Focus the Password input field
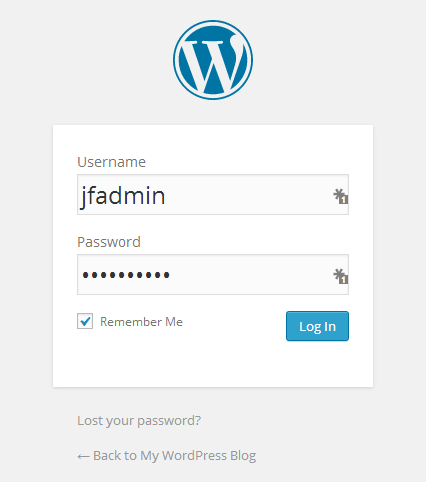426x482 pixels. tap(213, 274)
